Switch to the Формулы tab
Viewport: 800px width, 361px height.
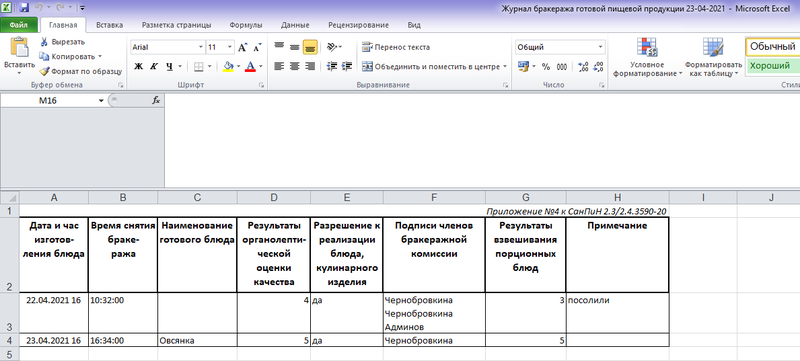[x=246, y=25]
